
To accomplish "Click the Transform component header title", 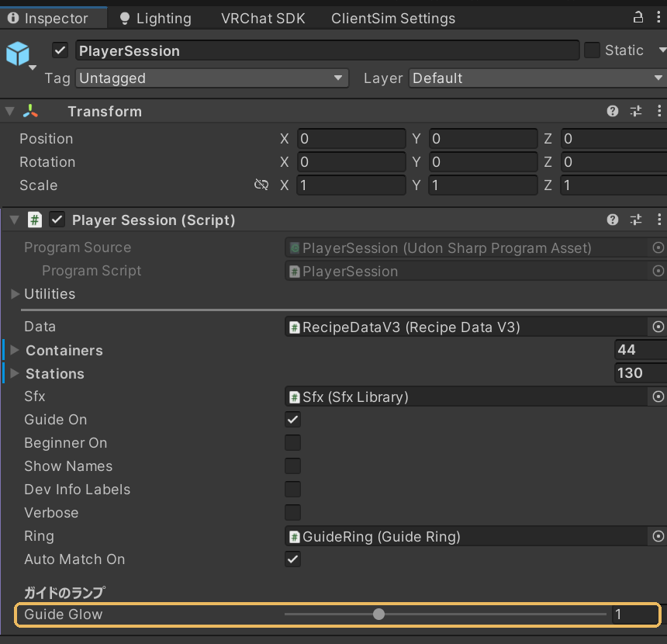I will [x=105, y=111].
